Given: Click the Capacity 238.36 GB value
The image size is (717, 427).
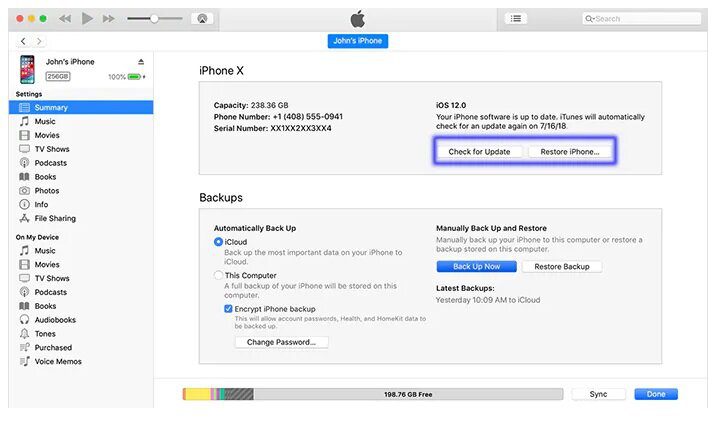Looking at the screenshot, I should point(269,105).
